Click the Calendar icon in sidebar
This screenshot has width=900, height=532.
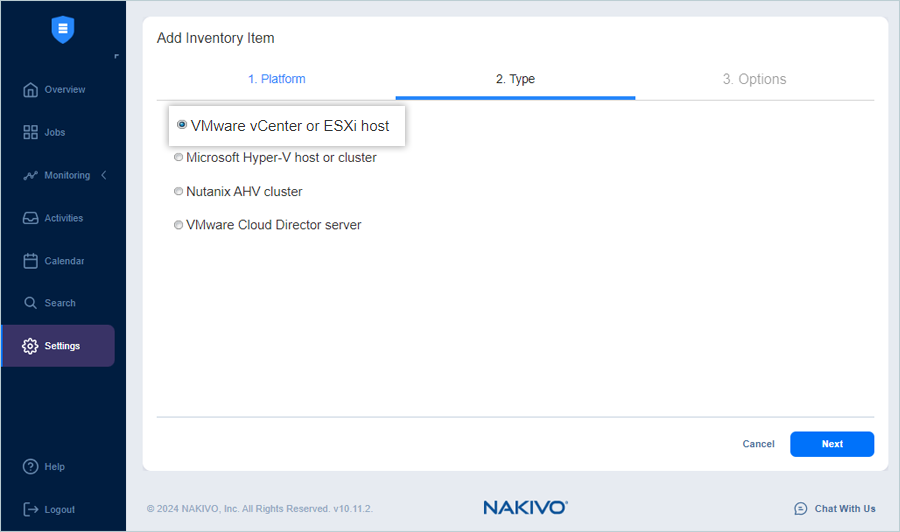pos(30,261)
